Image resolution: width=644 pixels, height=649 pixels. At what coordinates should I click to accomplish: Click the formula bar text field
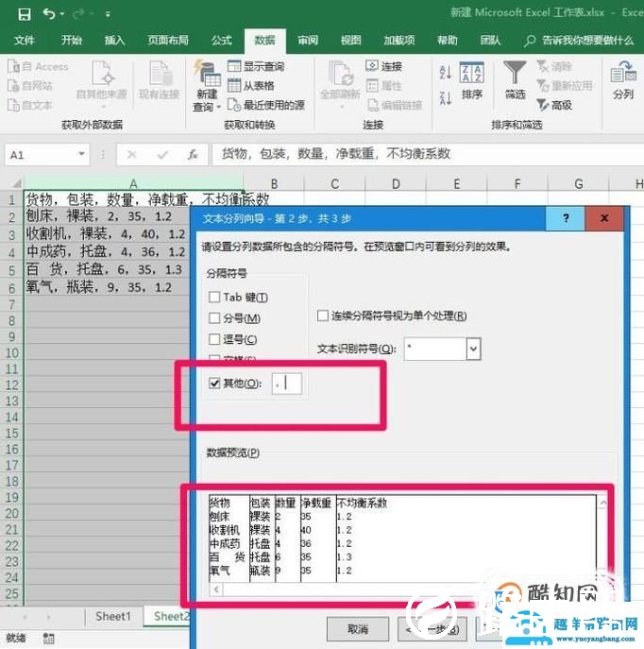click(x=428, y=154)
